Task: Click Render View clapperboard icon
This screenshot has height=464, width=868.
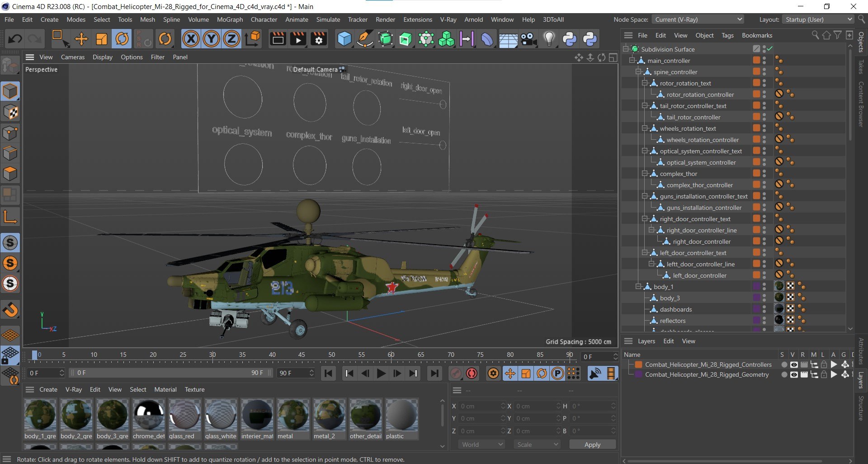Action: tap(278, 39)
